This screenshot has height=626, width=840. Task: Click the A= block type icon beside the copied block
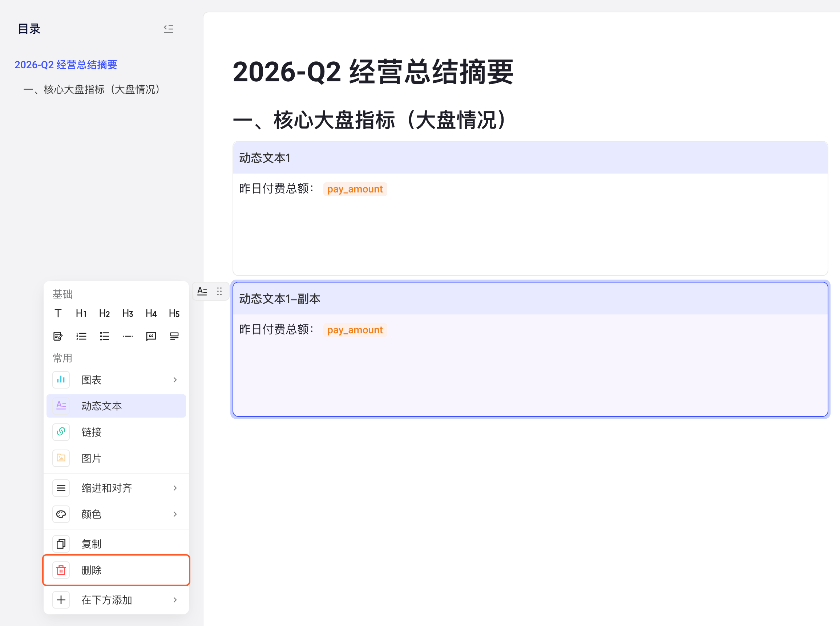tap(202, 291)
